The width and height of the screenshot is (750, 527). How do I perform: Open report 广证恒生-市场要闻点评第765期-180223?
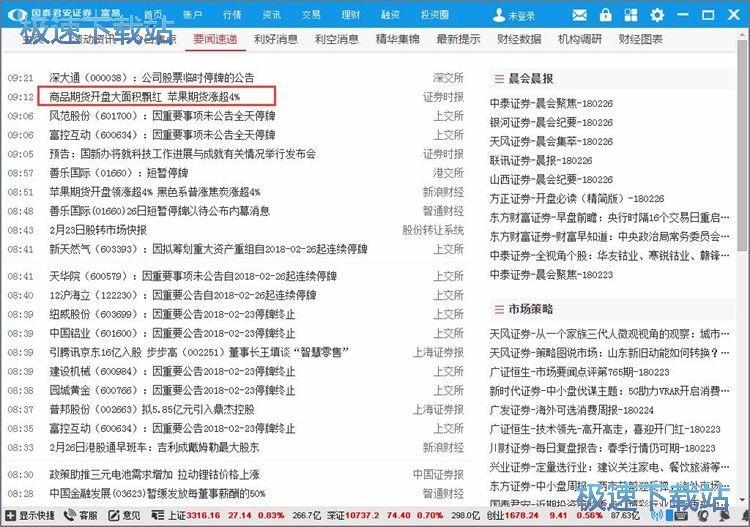580,372
